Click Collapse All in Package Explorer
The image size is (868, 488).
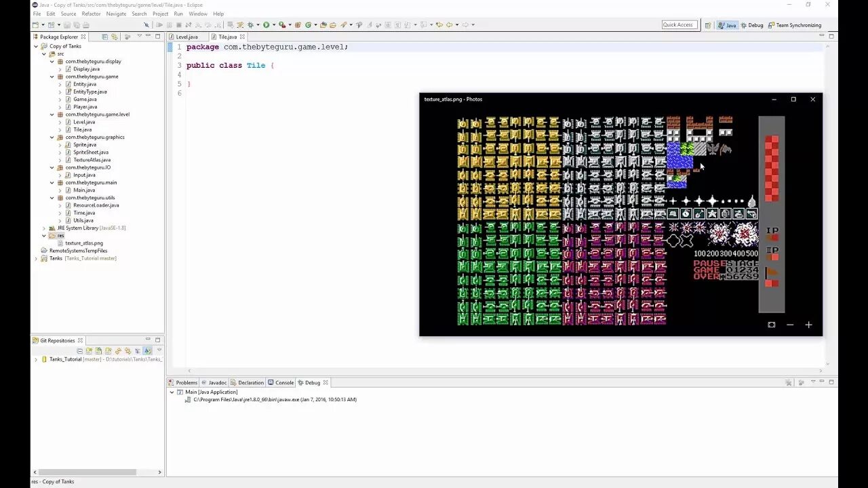104,37
